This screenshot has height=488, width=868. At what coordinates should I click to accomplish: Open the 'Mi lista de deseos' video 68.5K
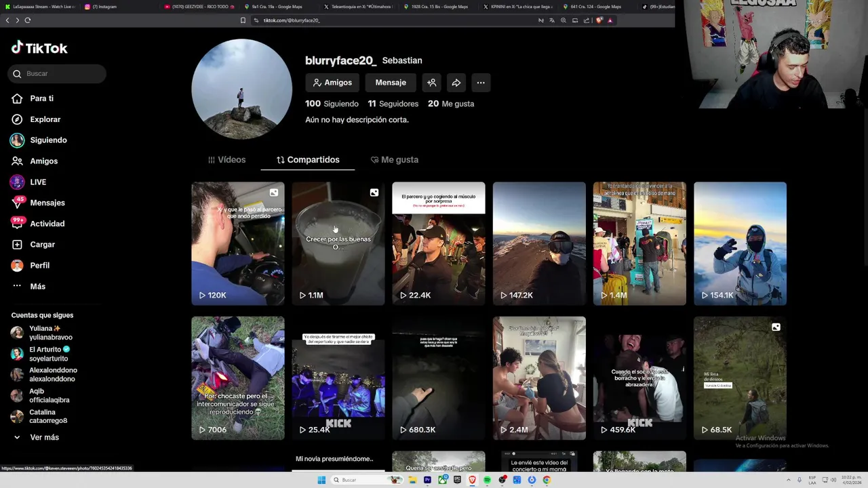[740, 378]
